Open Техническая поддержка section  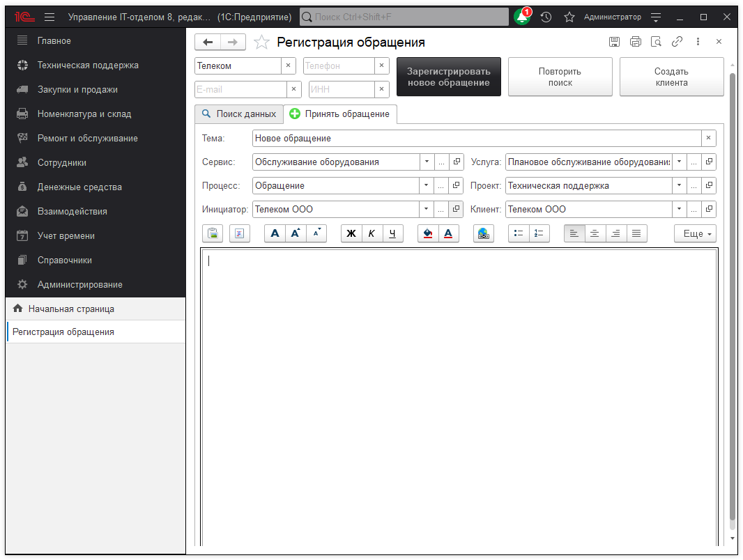[x=88, y=65]
